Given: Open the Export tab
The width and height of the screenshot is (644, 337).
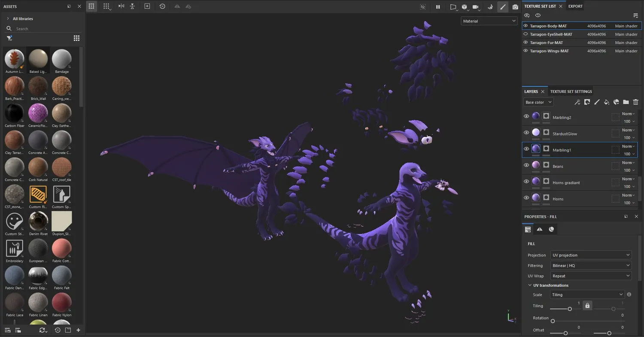Looking at the screenshot, I should [575, 6].
